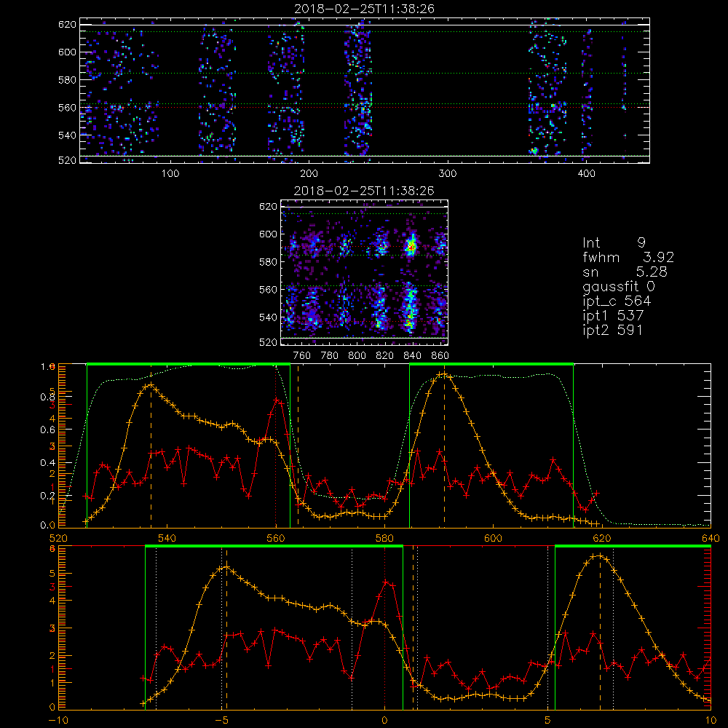The height and width of the screenshot is (728, 728).
Task: Click x-axis label 400 on top plot
Action: [x=586, y=174]
